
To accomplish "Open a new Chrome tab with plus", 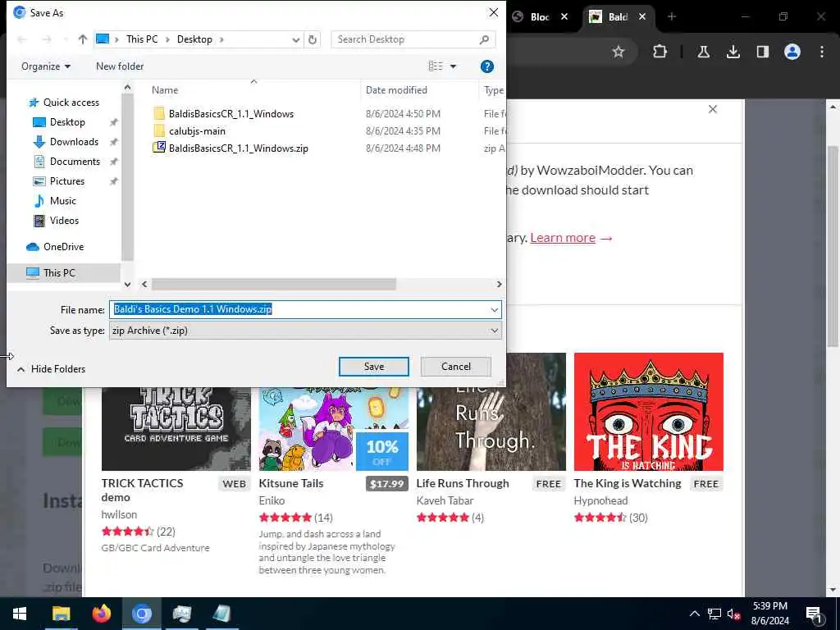I will point(672,16).
